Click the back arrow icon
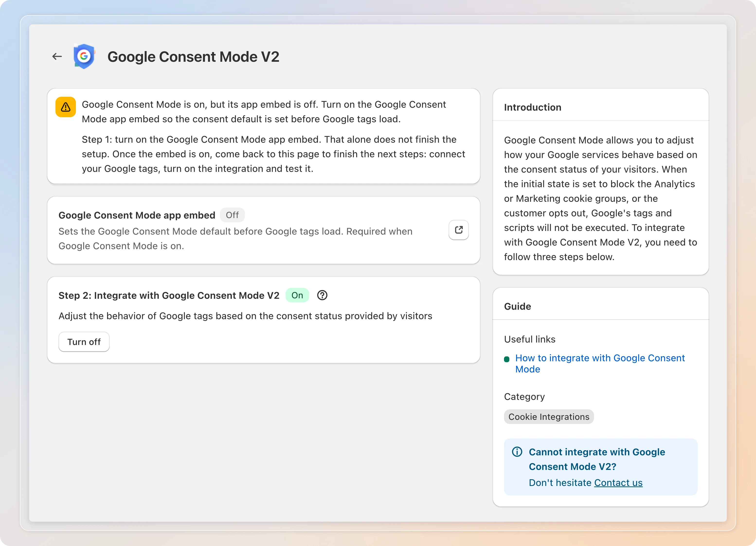 click(57, 57)
